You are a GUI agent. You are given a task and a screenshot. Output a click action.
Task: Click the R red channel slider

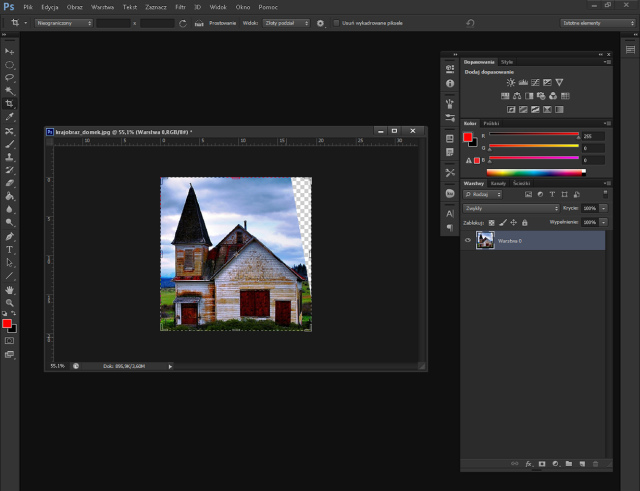click(x=534, y=133)
